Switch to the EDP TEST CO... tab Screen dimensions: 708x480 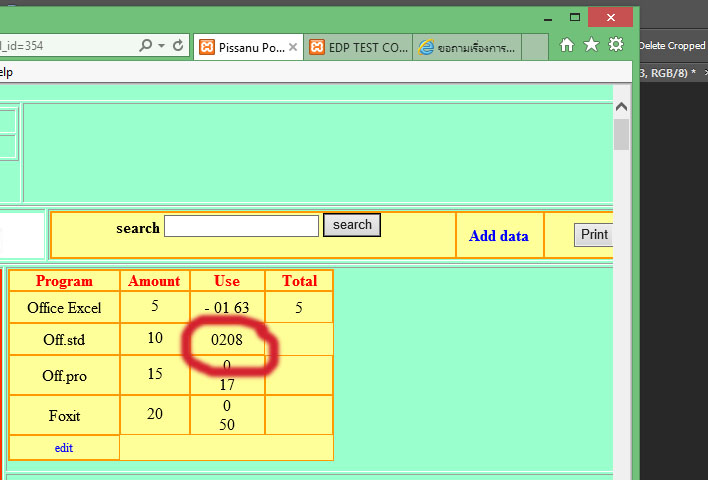[359, 47]
